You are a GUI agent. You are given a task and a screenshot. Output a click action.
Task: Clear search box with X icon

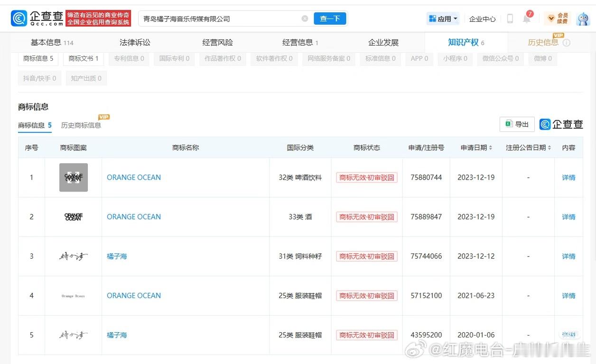coord(305,18)
